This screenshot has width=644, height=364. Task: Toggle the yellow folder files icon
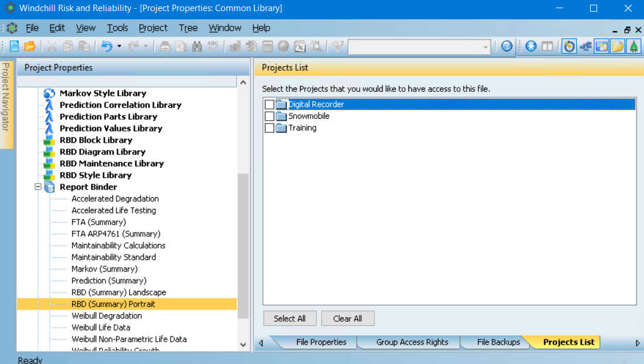tap(618, 46)
